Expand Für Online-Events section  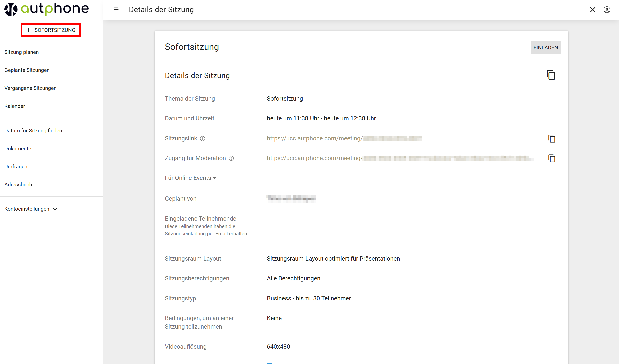[190, 178]
